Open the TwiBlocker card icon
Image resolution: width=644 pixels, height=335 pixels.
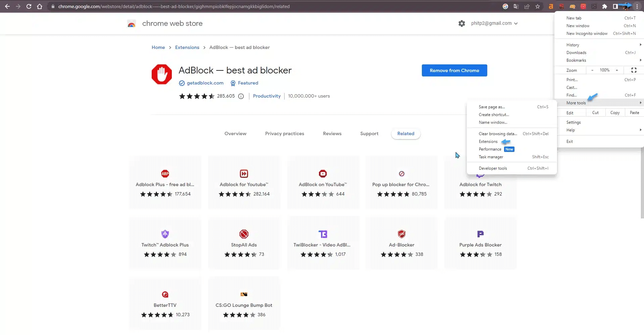[x=323, y=234]
